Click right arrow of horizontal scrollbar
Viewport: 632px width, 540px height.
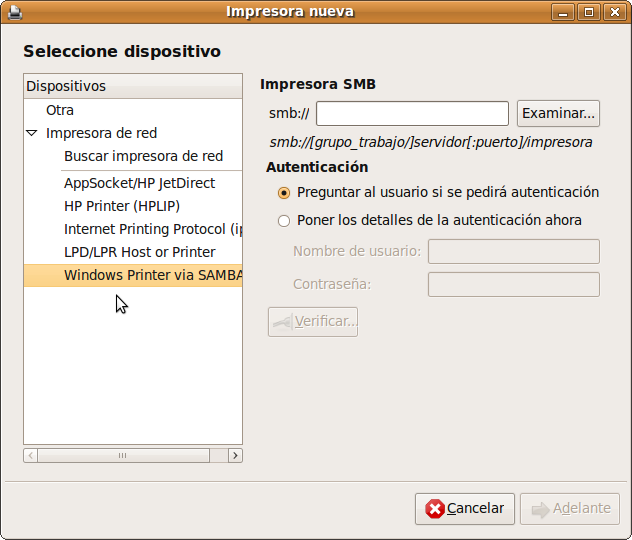[x=235, y=455]
